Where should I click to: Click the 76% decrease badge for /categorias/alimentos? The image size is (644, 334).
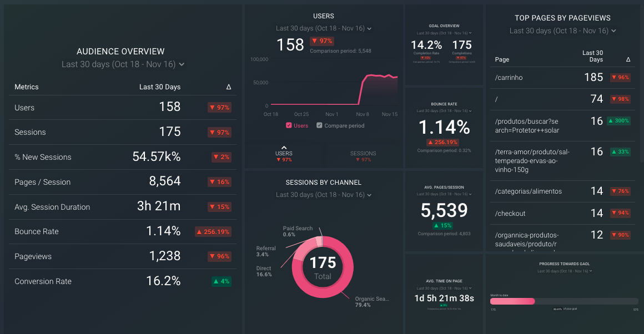pyautogui.click(x=620, y=191)
